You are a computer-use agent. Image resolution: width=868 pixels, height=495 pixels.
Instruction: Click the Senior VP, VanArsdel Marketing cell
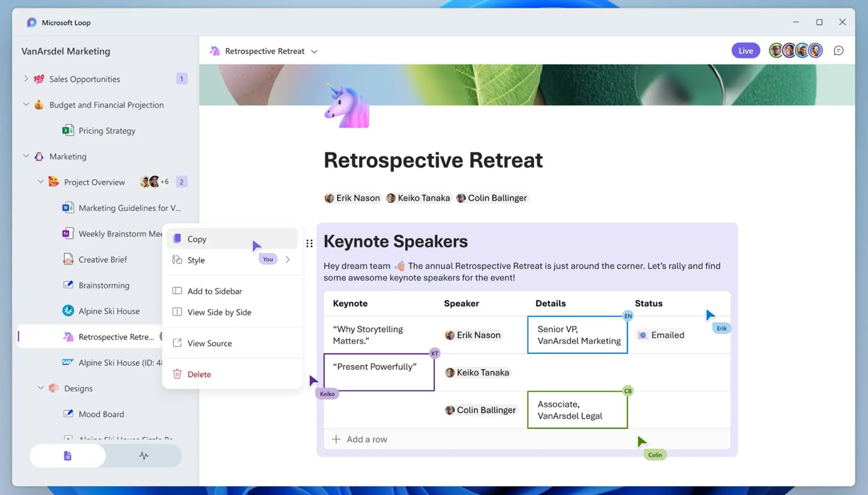pyautogui.click(x=577, y=335)
